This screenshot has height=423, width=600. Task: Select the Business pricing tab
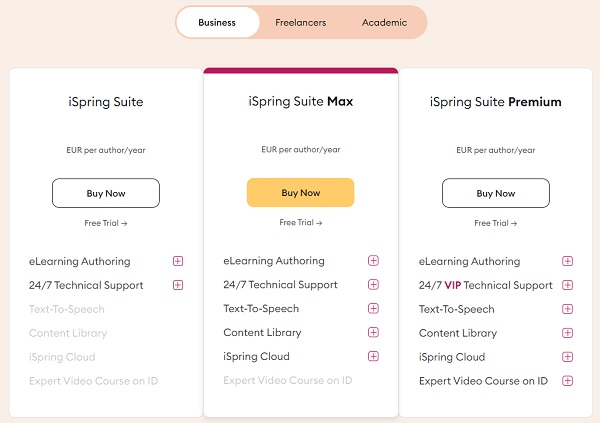217,23
